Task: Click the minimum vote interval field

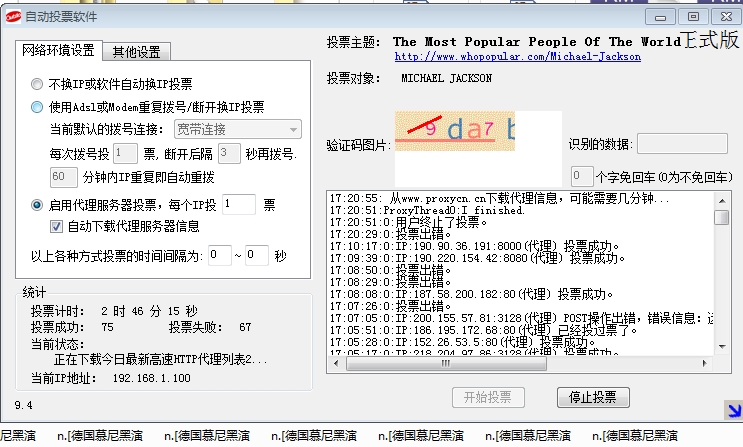Action: tap(220, 255)
